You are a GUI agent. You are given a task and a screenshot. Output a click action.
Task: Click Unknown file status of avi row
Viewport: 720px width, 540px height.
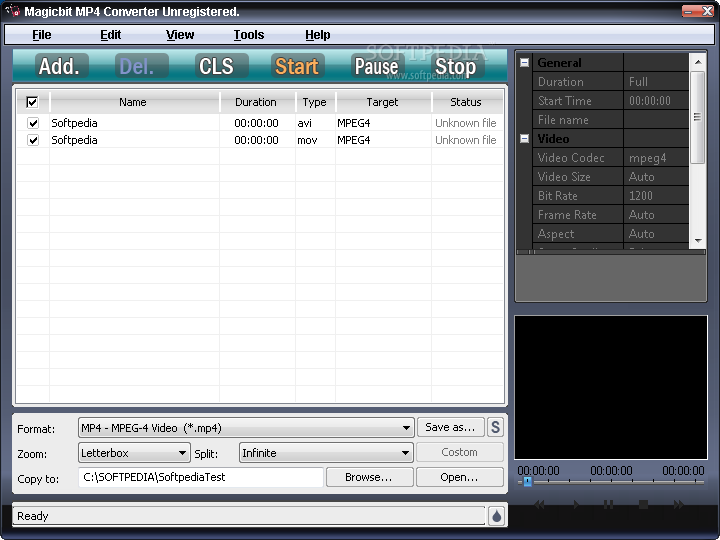click(466, 123)
